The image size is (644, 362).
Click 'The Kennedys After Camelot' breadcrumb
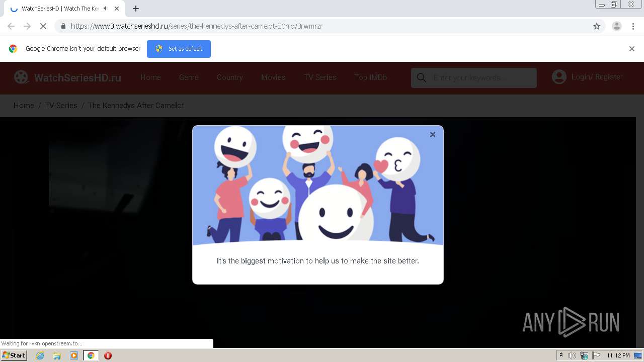click(x=136, y=106)
